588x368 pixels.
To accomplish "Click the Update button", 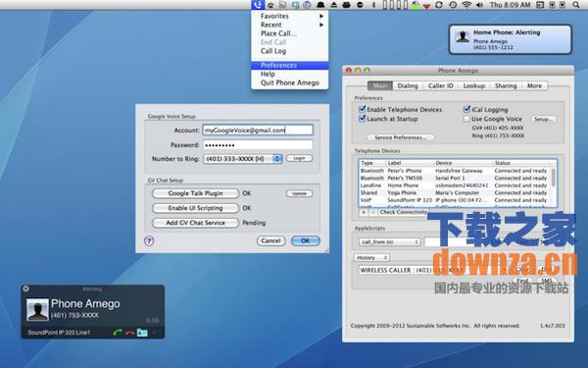I will (299, 193).
